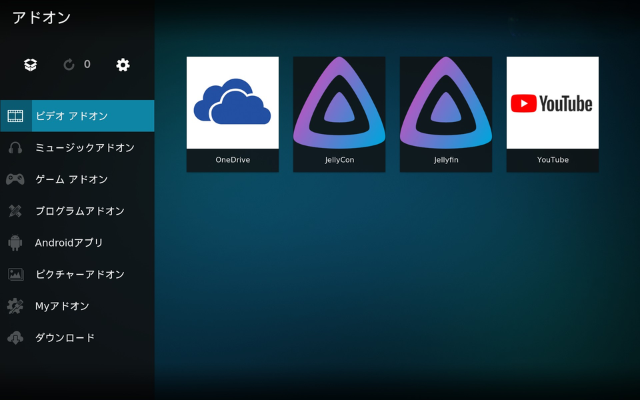The width and height of the screenshot is (640, 400).
Task: Select the プログラムアドオン category
Action: tap(80, 211)
